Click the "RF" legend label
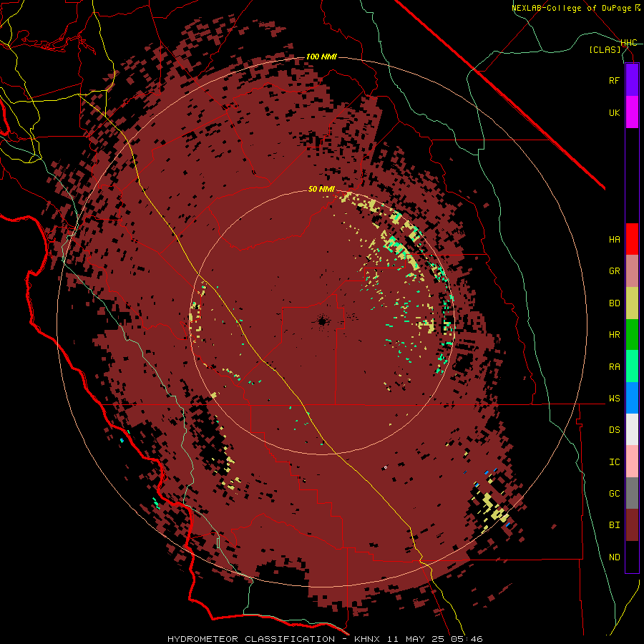The width and height of the screenshot is (644, 644). 614,80
